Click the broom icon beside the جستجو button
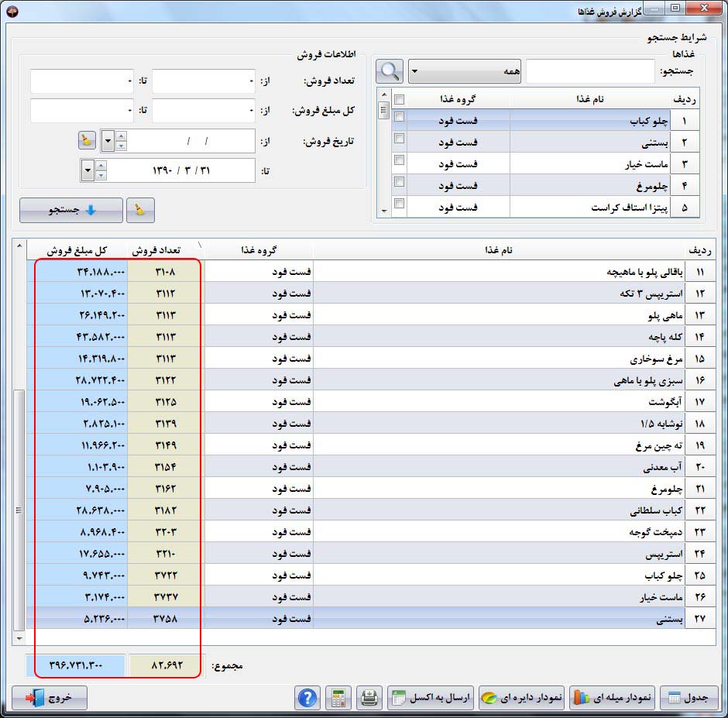This screenshot has height=718, width=728. (140, 210)
